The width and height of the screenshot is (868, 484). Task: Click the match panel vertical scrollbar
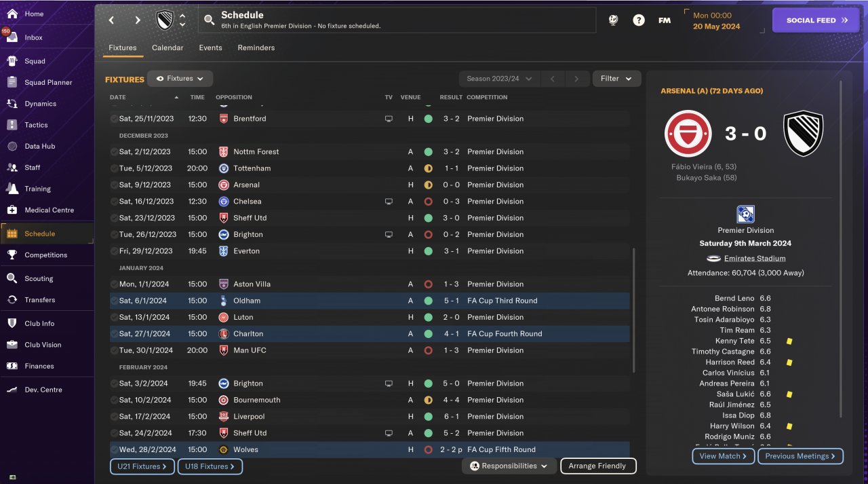click(x=842, y=249)
